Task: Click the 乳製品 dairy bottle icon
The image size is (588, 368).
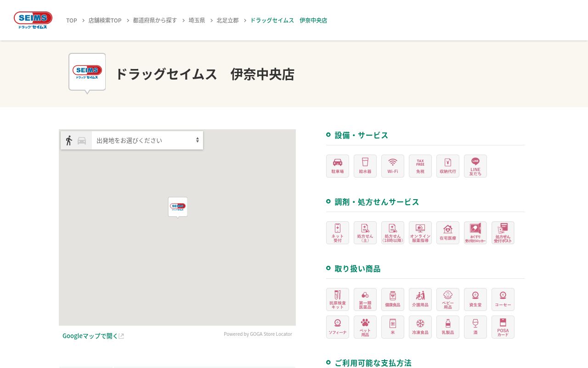Action: (448, 327)
